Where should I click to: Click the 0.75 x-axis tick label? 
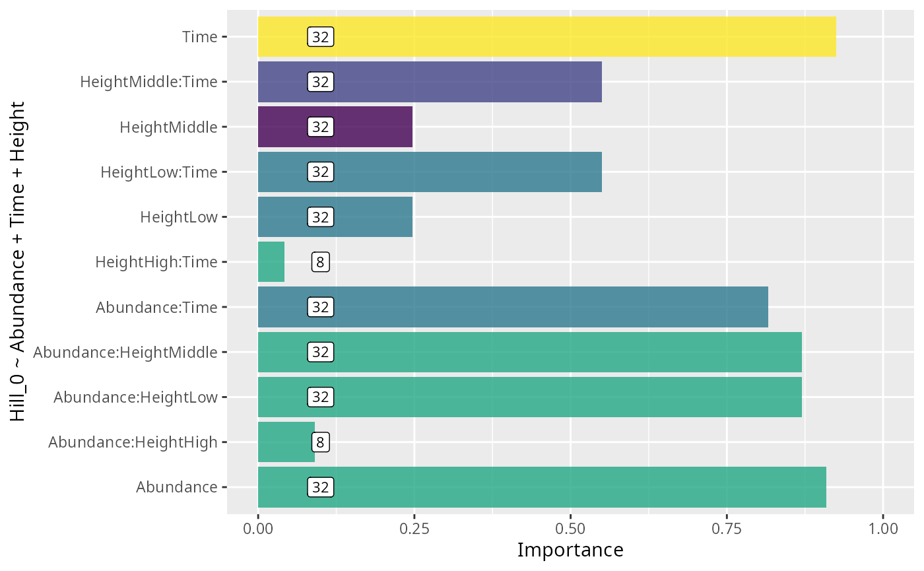726,529
